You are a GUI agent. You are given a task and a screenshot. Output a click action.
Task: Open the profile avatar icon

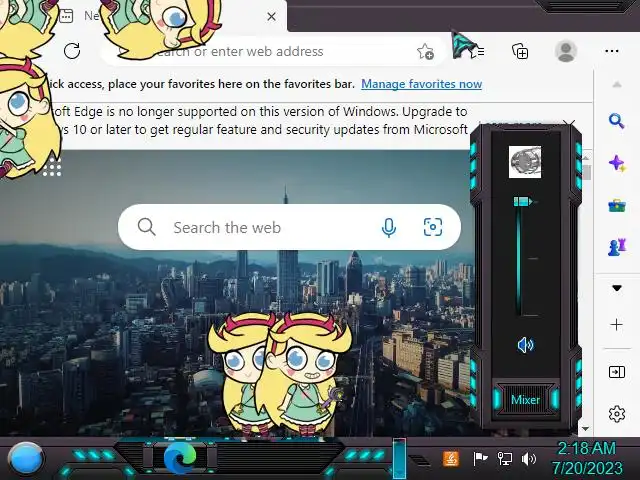[x=566, y=51]
